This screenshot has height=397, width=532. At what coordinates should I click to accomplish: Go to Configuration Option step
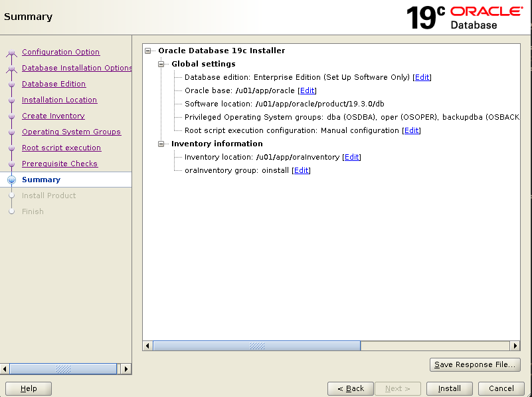pos(60,52)
